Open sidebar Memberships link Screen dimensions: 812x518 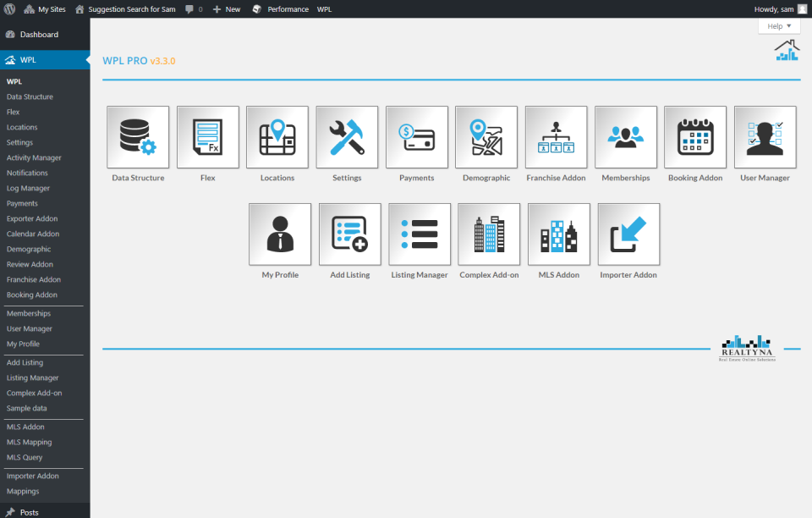pyautogui.click(x=29, y=313)
